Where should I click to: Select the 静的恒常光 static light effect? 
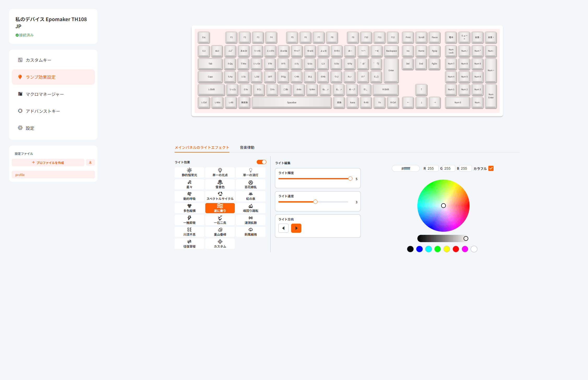tap(189, 173)
